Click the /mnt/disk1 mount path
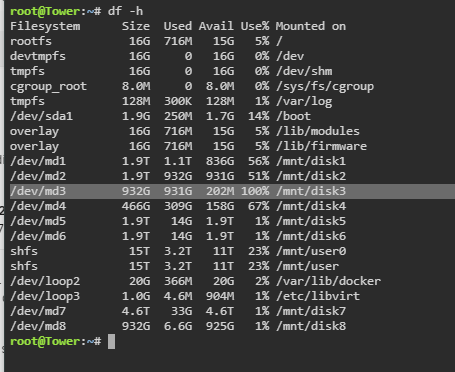Image resolution: width=455 pixels, height=372 pixels. click(311, 161)
